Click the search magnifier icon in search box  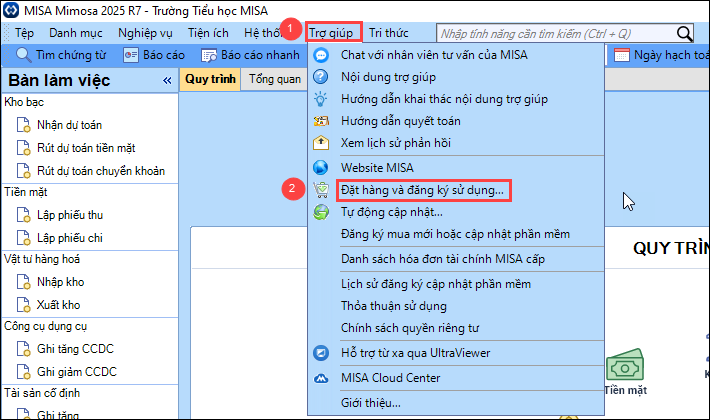tap(684, 33)
